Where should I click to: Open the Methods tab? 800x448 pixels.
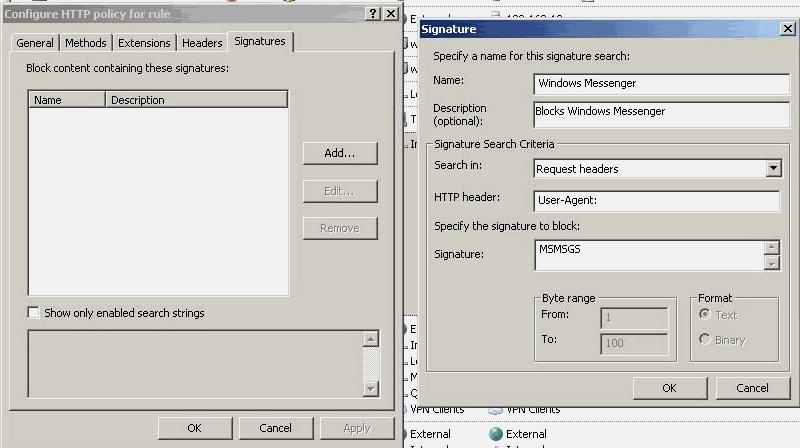(x=86, y=43)
